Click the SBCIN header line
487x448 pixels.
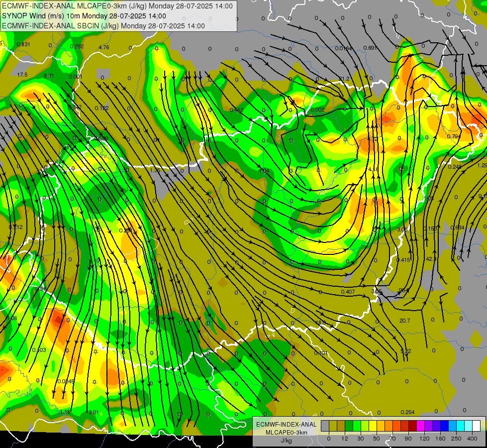[x=103, y=26]
